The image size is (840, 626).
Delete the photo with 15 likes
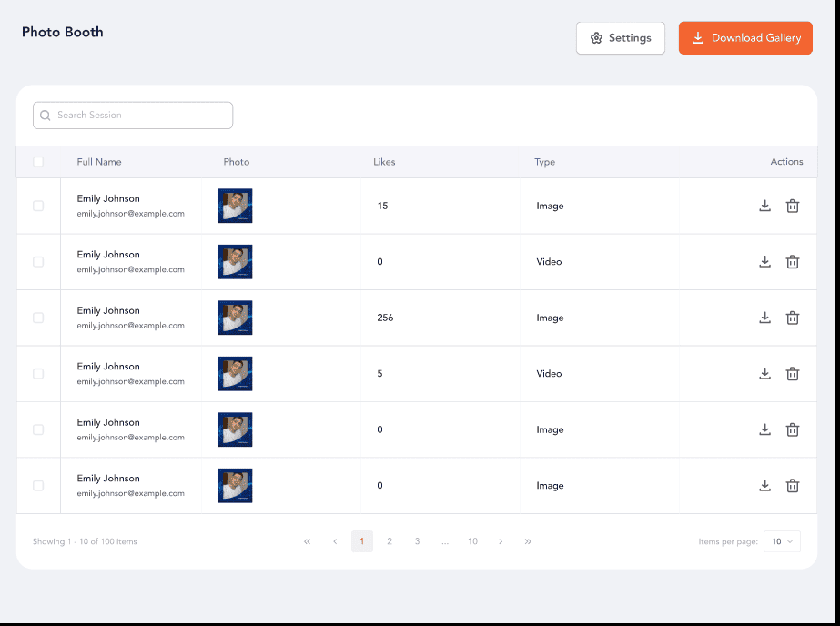(x=793, y=206)
